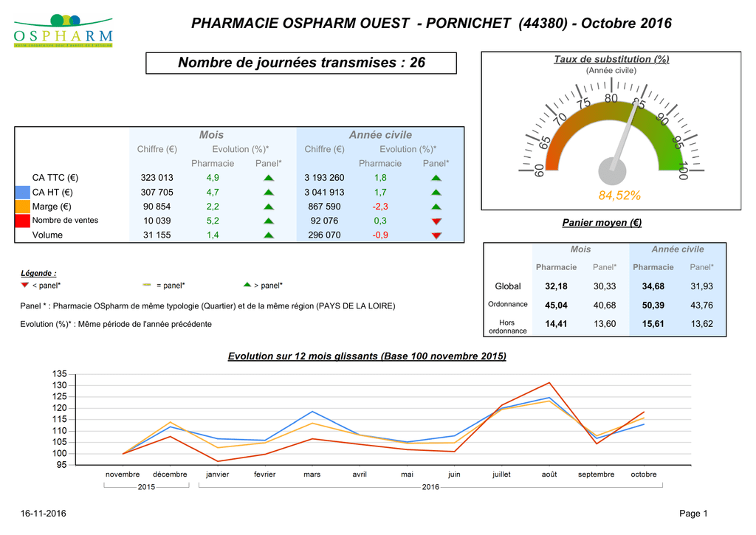This screenshot has width=756, height=535.
Task: Click annual CA HT value 3 041 913
Action: [x=324, y=193]
